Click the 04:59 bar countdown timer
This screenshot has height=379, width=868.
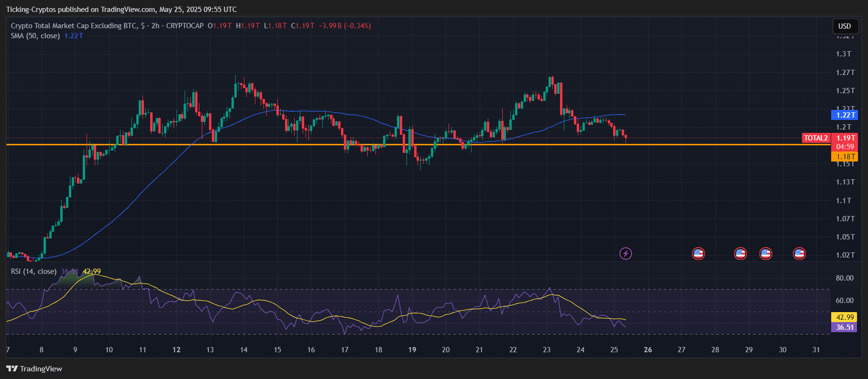(845, 147)
